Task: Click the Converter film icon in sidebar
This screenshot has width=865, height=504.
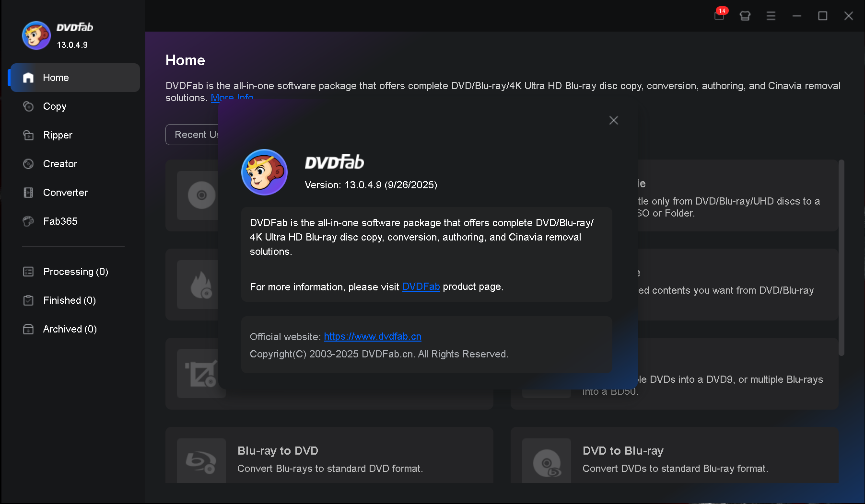Action: [x=28, y=193]
